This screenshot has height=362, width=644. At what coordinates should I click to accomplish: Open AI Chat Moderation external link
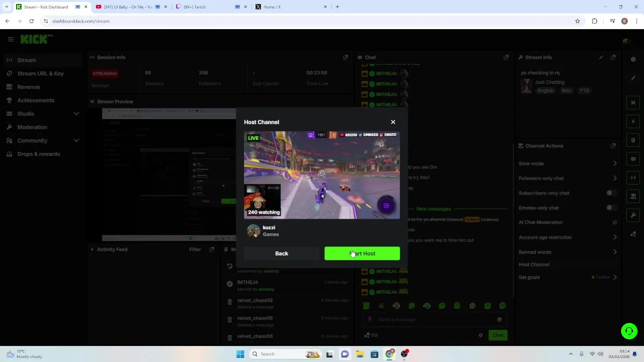coord(615,222)
